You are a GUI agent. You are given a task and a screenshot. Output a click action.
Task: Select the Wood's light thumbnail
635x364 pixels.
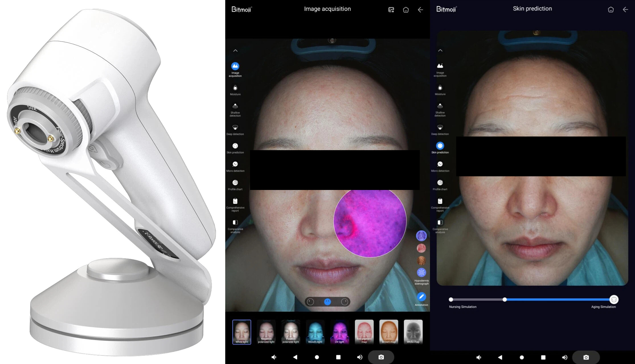click(x=315, y=332)
